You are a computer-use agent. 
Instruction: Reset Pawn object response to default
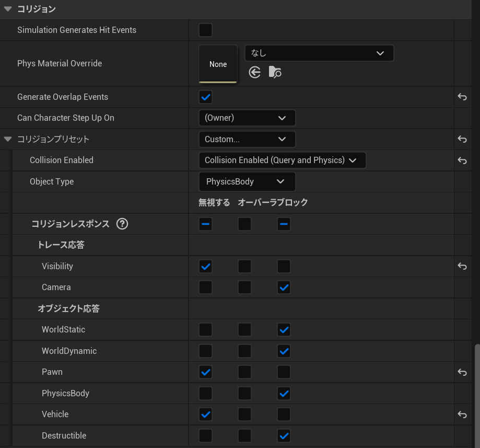coord(462,372)
